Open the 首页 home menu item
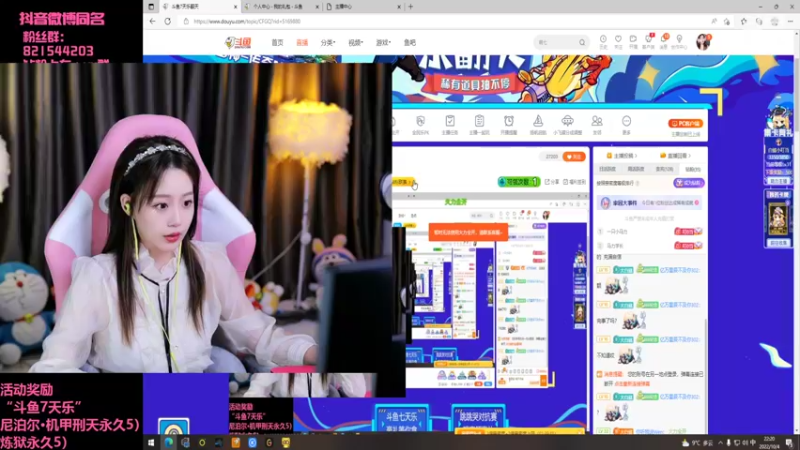Image resolution: width=800 pixels, height=450 pixels. coord(277,43)
